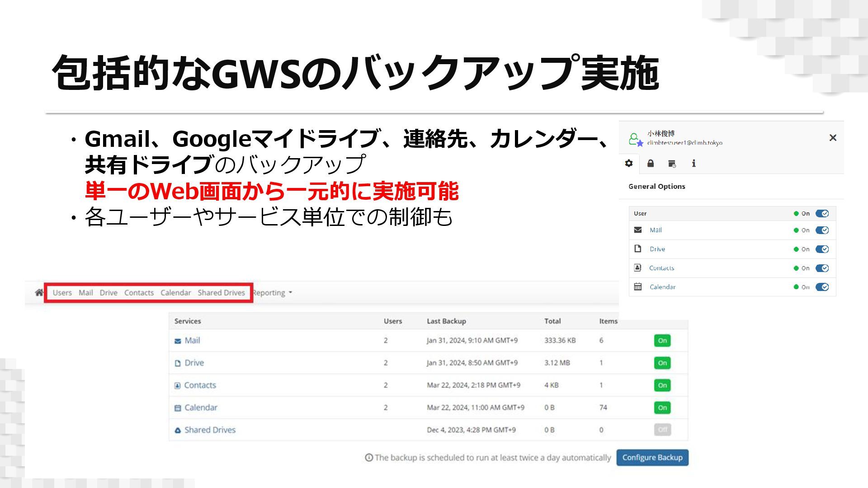This screenshot has width=868, height=488.
Task: Click the Drive icon in Services table
Action: coord(178,363)
